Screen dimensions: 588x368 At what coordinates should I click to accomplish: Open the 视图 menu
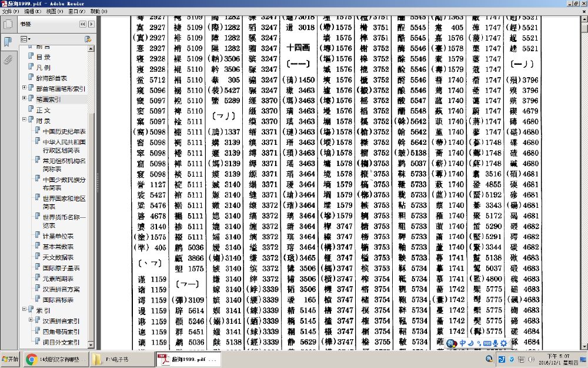[55, 11]
